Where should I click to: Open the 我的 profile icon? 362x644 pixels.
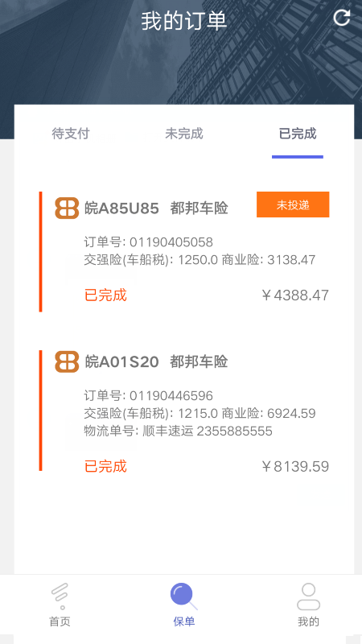pyautogui.click(x=308, y=597)
